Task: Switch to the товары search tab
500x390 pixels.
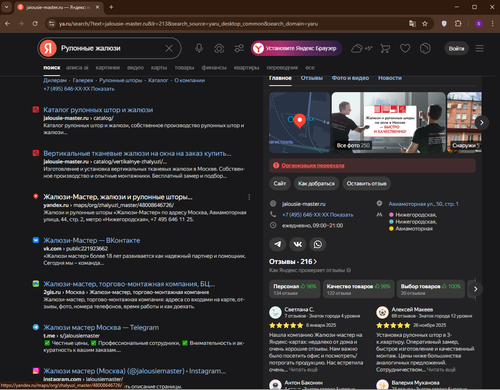Action: coord(184,68)
